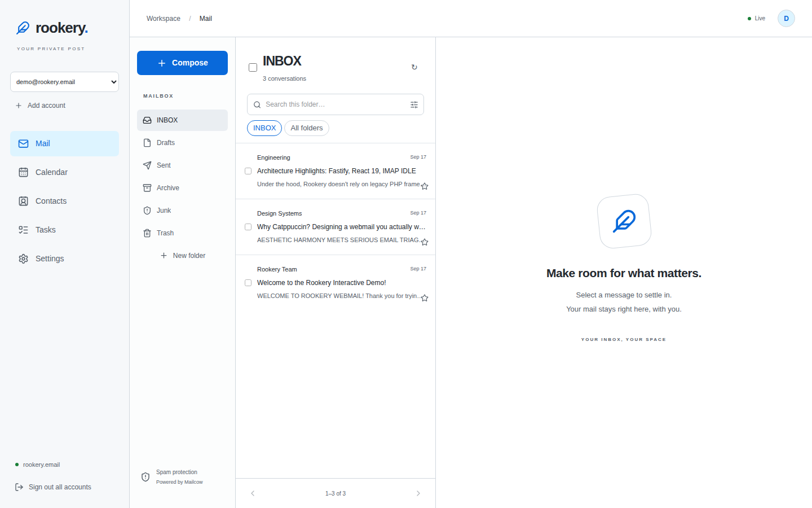Click the Rookery Team sender name
The width and height of the screenshot is (812, 508).
coord(277,269)
